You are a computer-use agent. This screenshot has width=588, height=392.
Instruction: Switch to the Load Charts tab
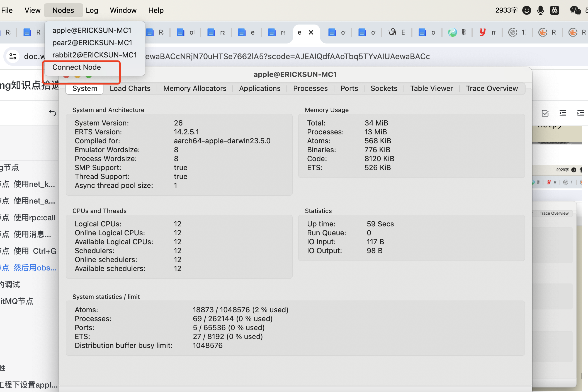pyautogui.click(x=130, y=88)
